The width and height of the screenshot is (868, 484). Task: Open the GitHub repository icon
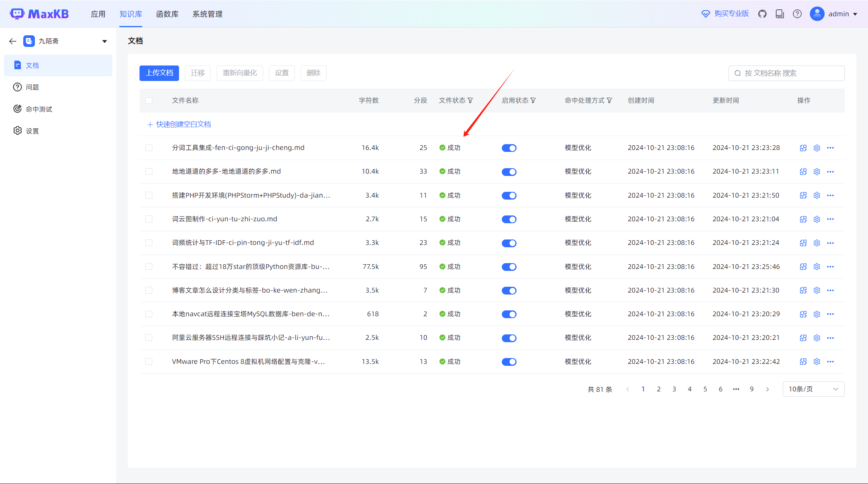(762, 14)
